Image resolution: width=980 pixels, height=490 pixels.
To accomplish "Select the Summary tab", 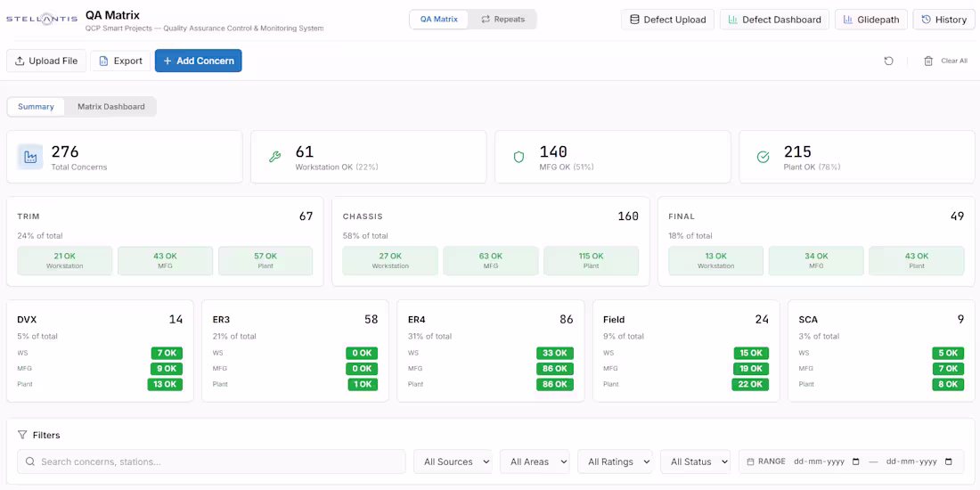I will point(36,107).
